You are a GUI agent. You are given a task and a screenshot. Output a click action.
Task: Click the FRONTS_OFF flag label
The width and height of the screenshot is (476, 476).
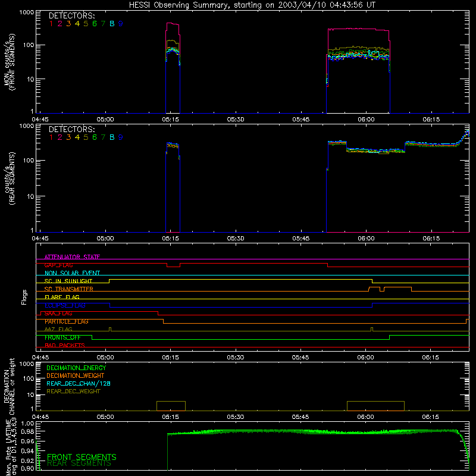(62, 337)
